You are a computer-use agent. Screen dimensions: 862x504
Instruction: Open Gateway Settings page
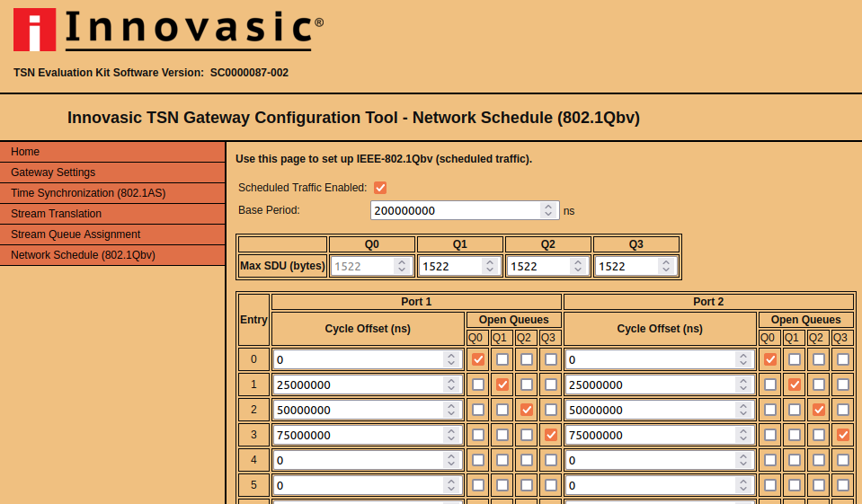click(112, 172)
